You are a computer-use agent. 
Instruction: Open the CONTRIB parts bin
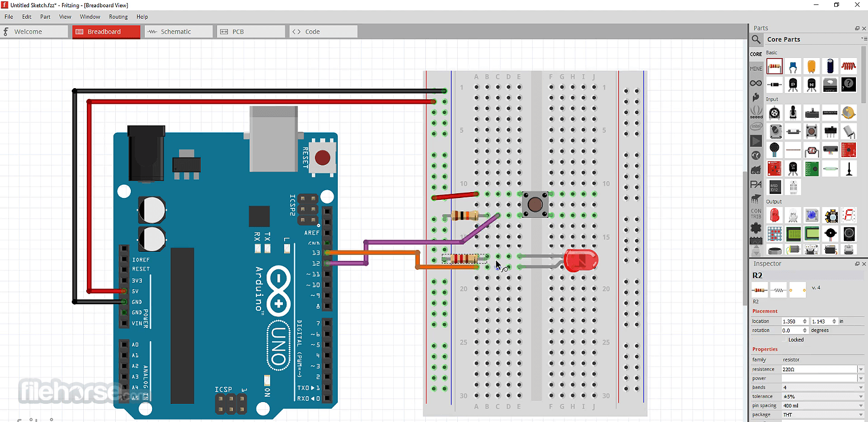[756, 213]
